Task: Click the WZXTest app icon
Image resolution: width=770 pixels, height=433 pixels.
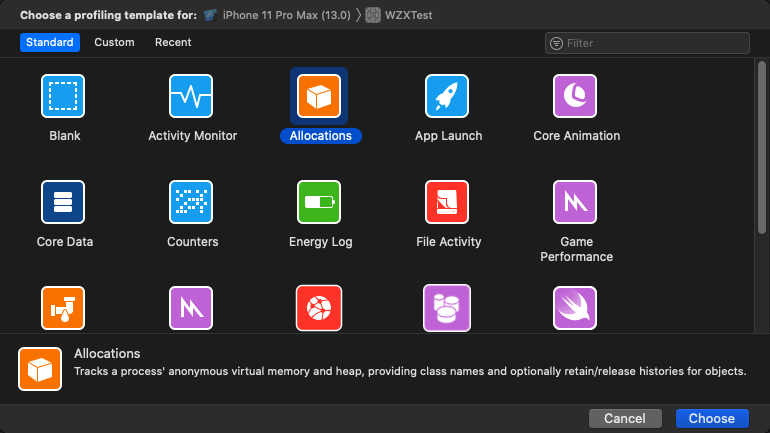Action: [373, 15]
